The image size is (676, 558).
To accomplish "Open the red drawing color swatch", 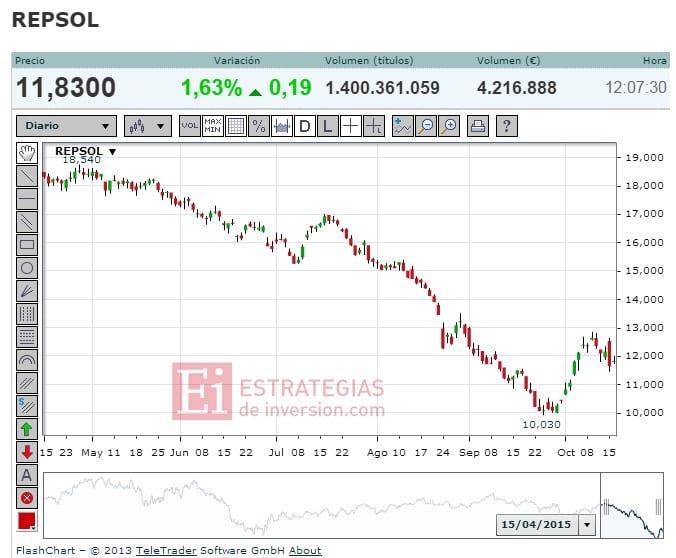I will [x=27, y=521].
